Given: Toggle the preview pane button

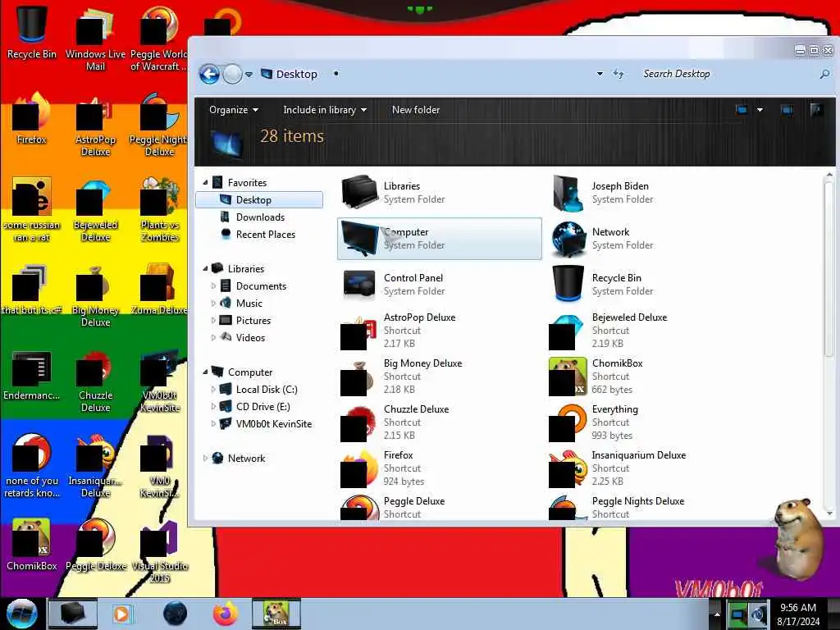Looking at the screenshot, I should [787, 110].
